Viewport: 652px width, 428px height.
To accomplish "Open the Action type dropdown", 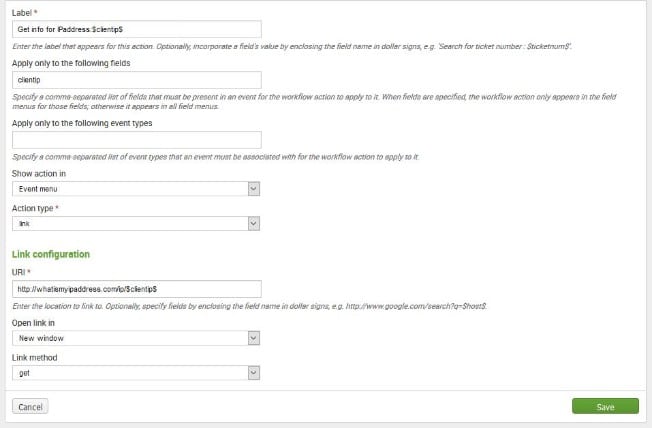I will pyautogui.click(x=136, y=224).
